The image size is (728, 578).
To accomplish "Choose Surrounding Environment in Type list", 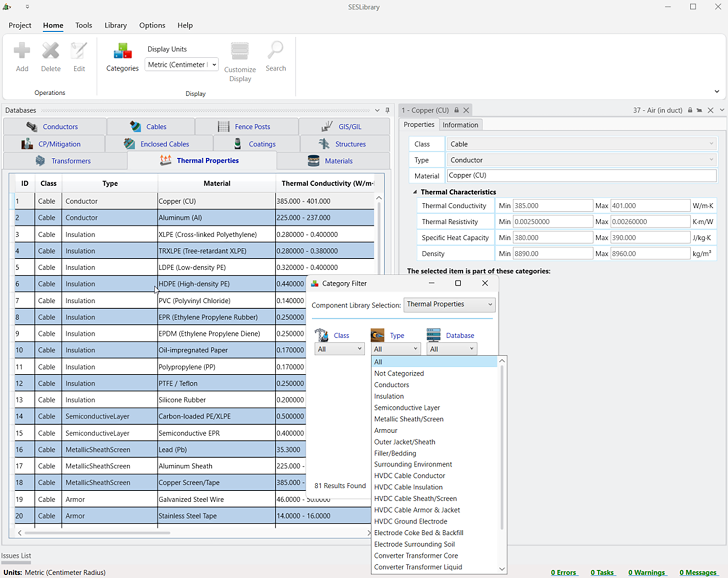I will [x=413, y=464].
